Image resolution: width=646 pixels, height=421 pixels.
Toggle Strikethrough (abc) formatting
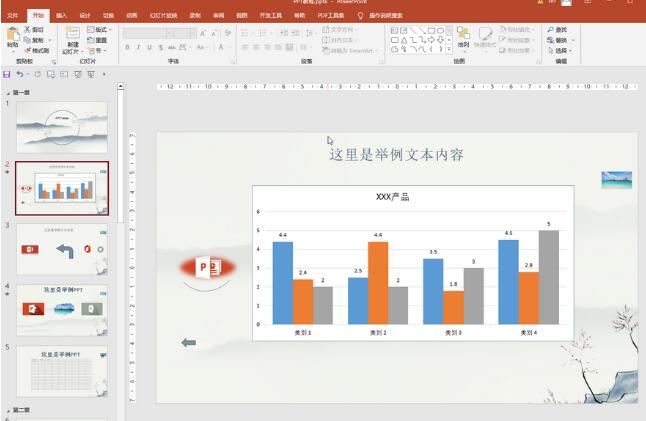pyautogui.click(x=172, y=47)
